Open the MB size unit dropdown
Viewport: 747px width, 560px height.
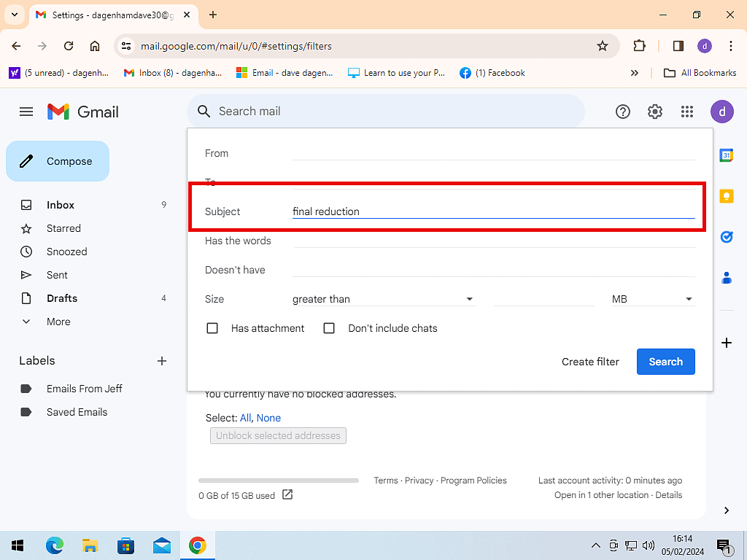coord(651,299)
